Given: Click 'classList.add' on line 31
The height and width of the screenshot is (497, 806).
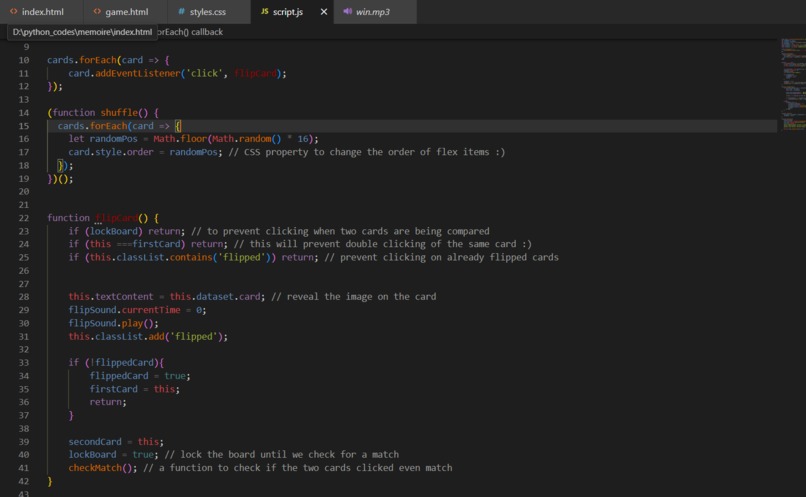Looking at the screenshot, I should click(x=130, y=337).
